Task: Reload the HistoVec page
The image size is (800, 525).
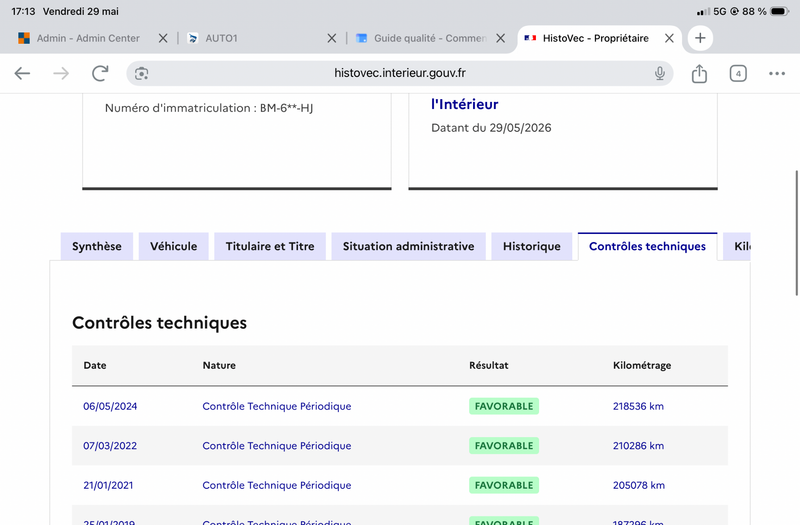Action: 100,73
